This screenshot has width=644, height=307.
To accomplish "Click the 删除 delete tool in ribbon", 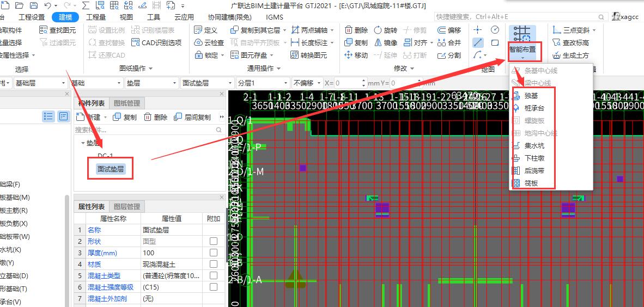I will click(x=356, y=30).
